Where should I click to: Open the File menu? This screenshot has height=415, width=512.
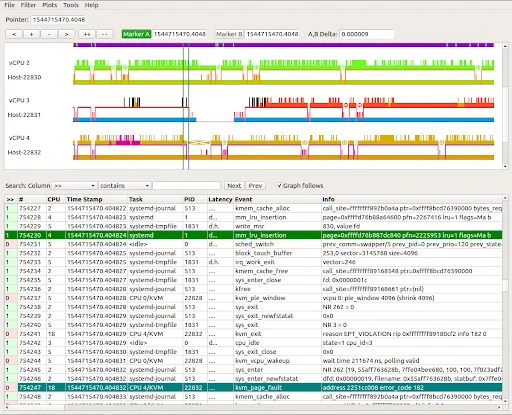(x=9, y=5)
